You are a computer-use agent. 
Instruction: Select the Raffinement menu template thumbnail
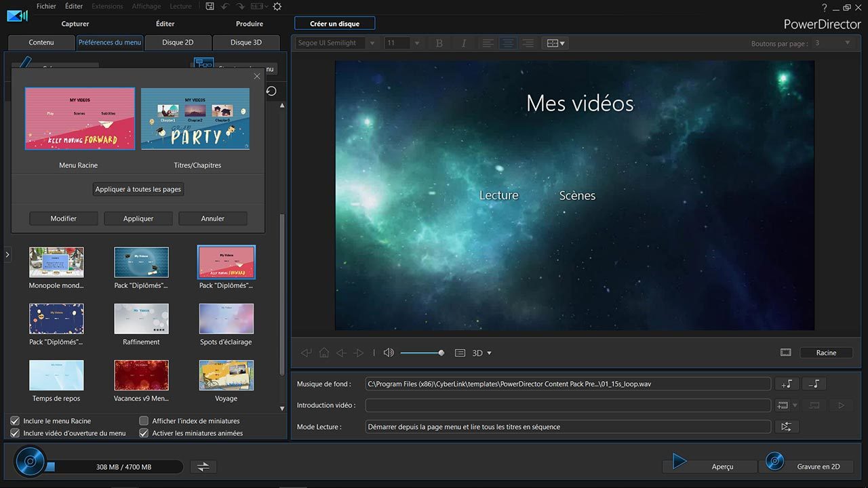pos(141,319)
